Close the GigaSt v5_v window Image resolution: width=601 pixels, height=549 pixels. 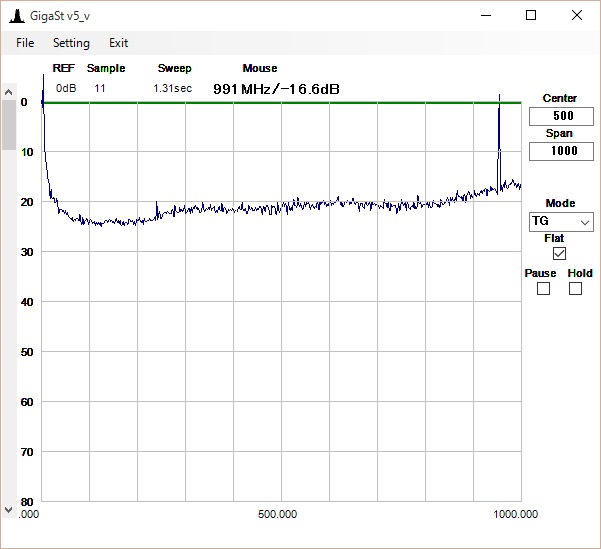[x=577, y=15]
